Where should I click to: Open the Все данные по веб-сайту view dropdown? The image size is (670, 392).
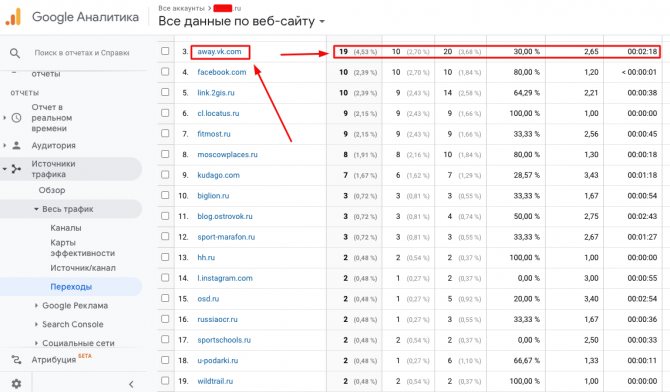click(241, 21)
